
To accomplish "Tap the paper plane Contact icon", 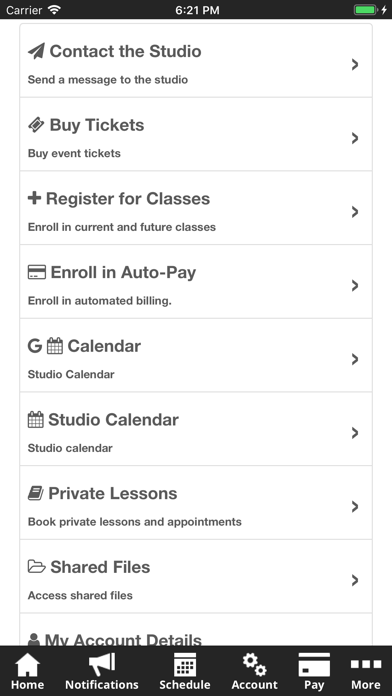I will click(36, 51).
